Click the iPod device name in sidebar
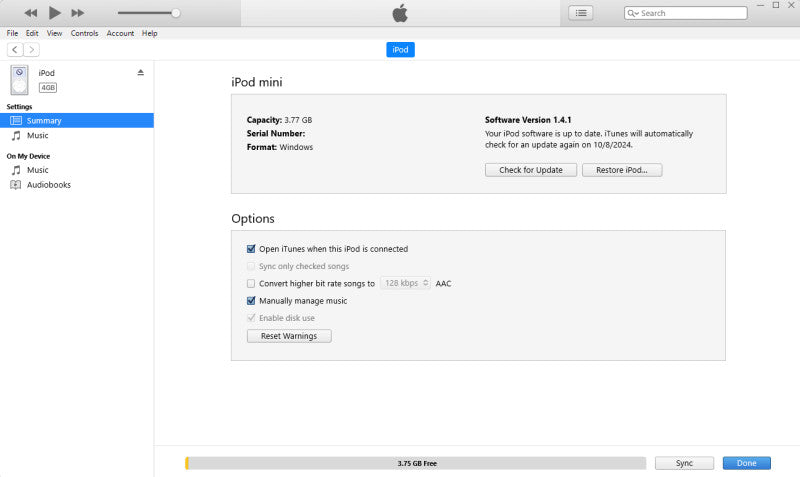Image resolution: width=800 pixels, height=477 pixels. point(46,73)
